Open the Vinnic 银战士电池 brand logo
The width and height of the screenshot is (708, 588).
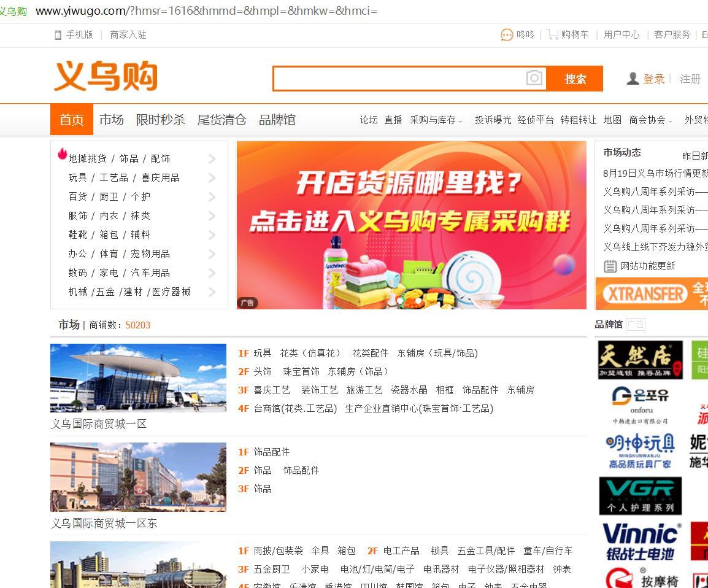pos(641,541)
